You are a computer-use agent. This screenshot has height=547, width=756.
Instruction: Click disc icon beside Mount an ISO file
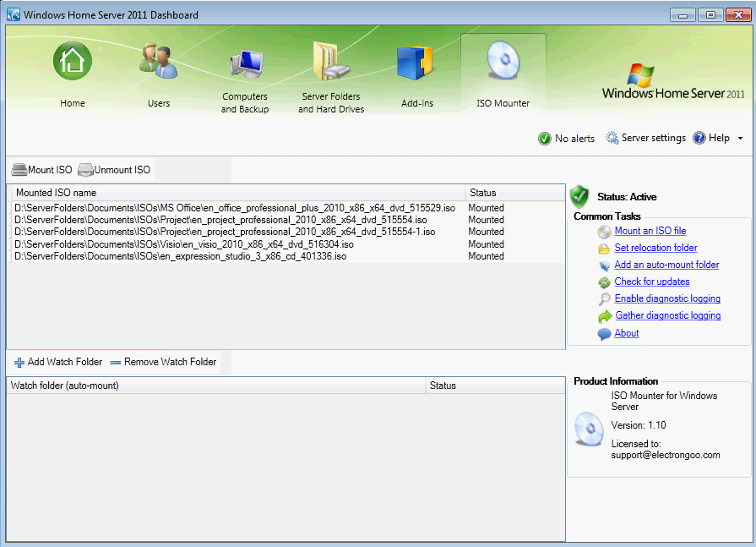point(604,232)
